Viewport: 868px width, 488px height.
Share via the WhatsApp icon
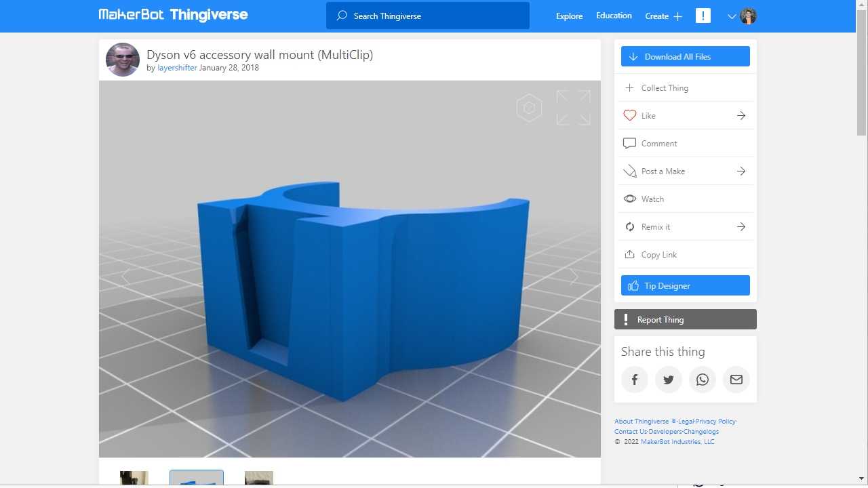tap(703, 380)
